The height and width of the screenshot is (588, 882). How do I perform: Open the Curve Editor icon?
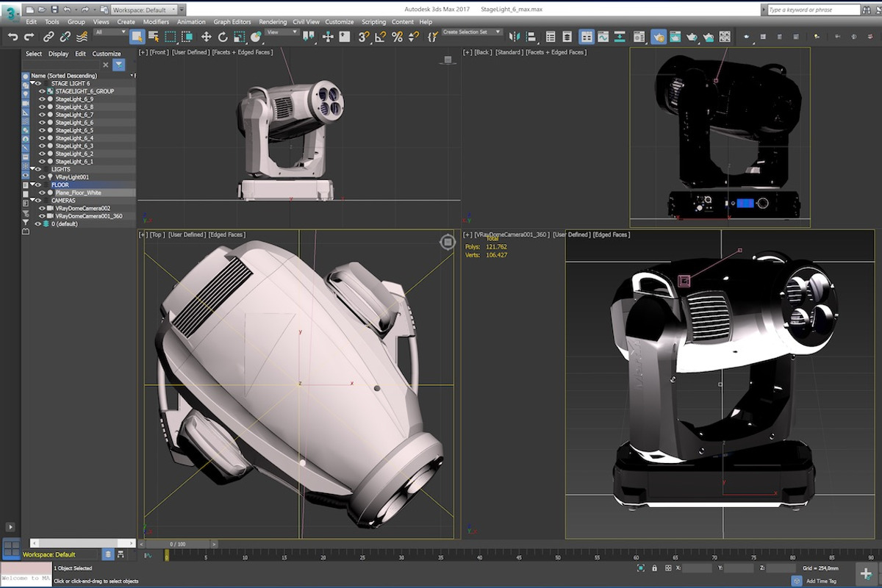click(x=603, y=37)
